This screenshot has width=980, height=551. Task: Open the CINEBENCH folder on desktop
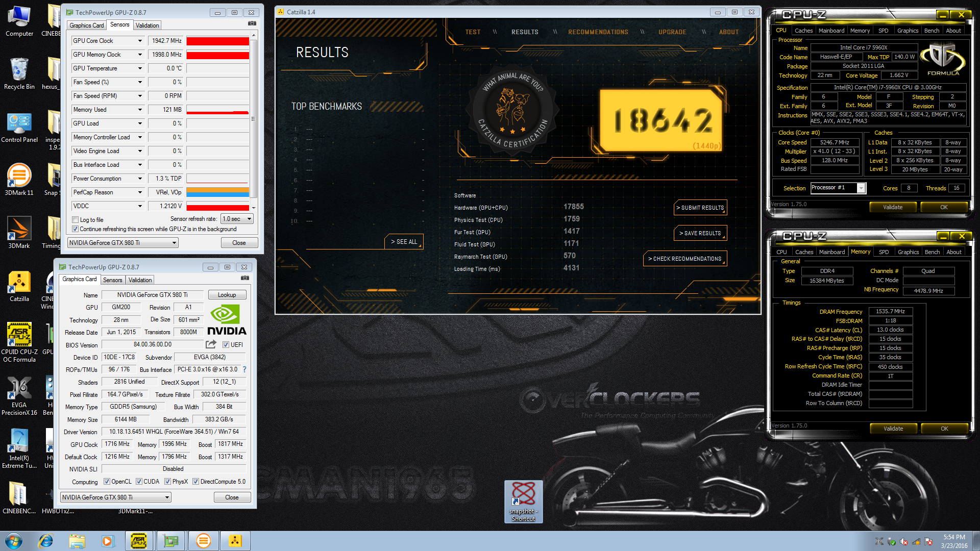19,497
